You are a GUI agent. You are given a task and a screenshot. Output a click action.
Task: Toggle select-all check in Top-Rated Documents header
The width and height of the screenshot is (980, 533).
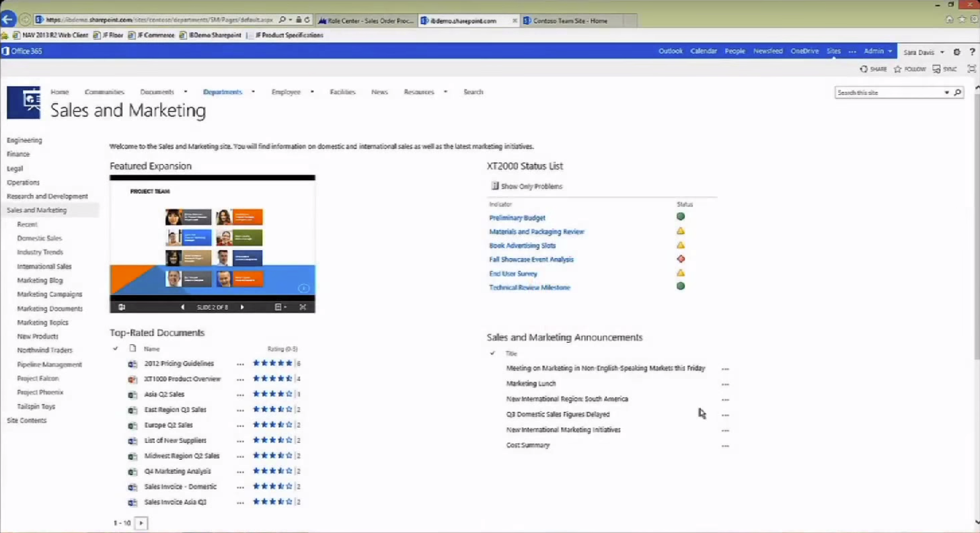(x=116, y=349)
